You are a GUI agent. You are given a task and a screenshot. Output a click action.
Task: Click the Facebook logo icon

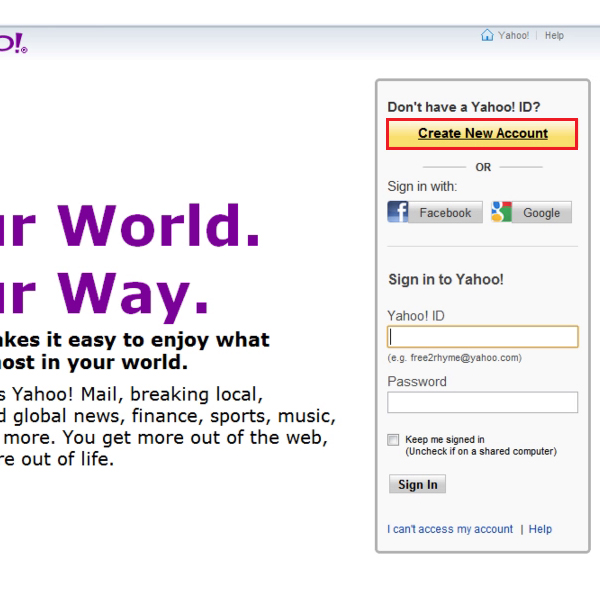point(398,212)
